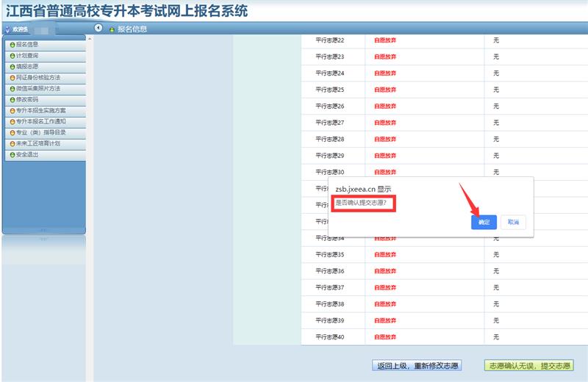Confirm the dialog with the 确定 button

click(484, 222)
